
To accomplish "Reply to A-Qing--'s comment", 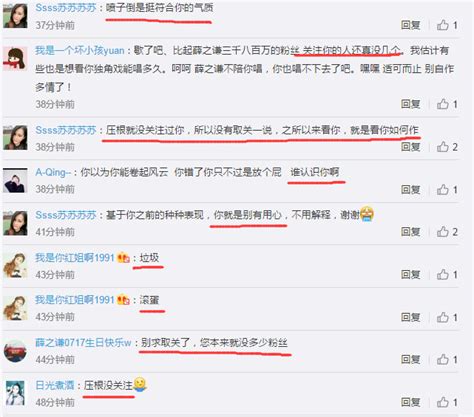I will [410, 190].
